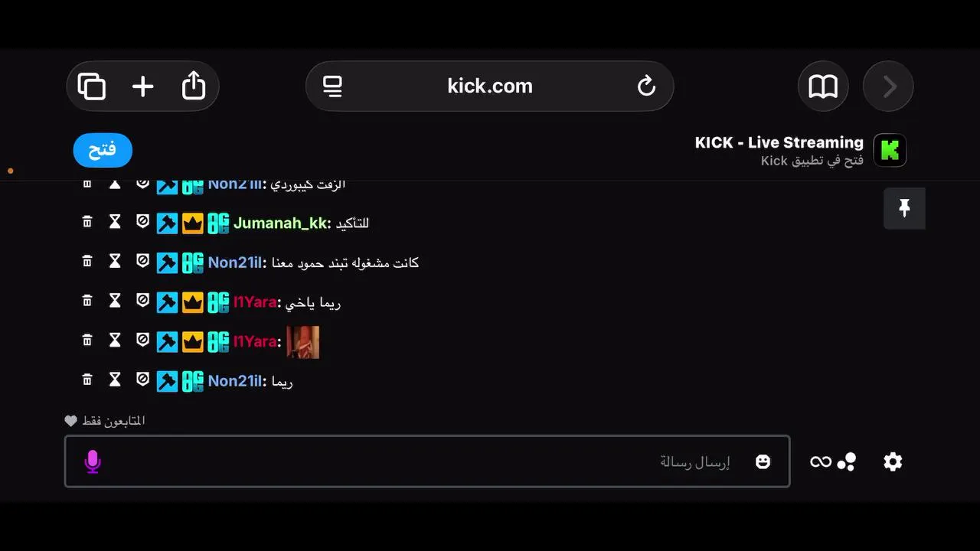The image size is (980, 551).
Task: Click the infinity bubbles chat icon
Action: tap(833, 461)
